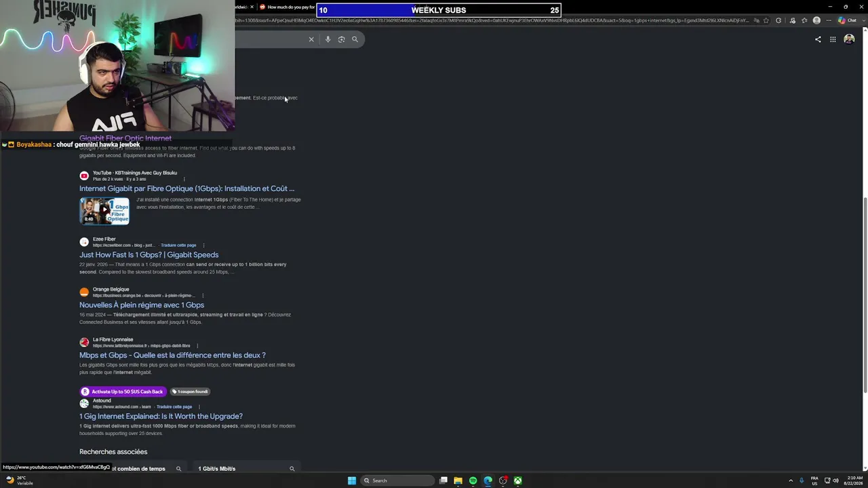
Task: Open Task View on taskbar
Action: point(443,481)
